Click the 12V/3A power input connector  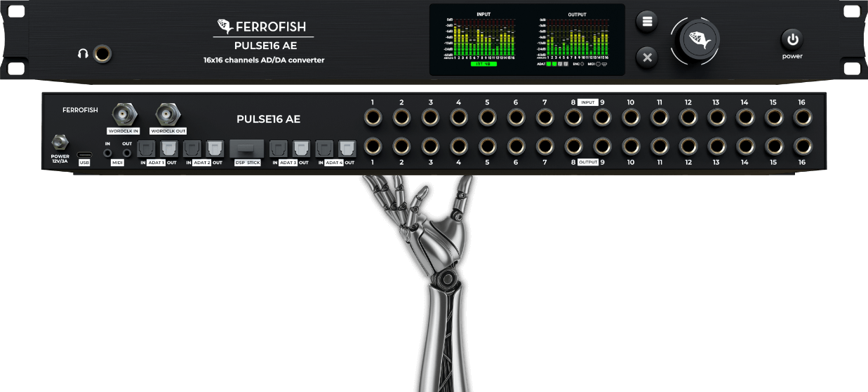60,142
